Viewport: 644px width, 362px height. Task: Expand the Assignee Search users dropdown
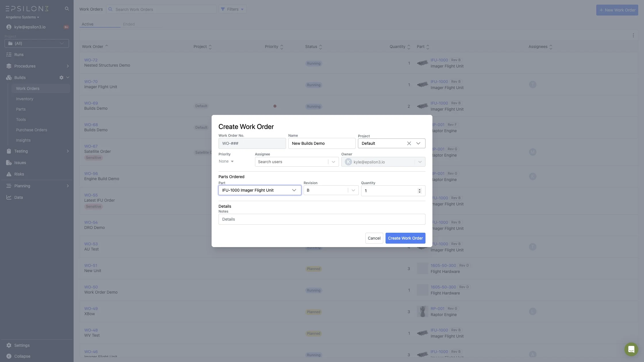click(333, 162)
